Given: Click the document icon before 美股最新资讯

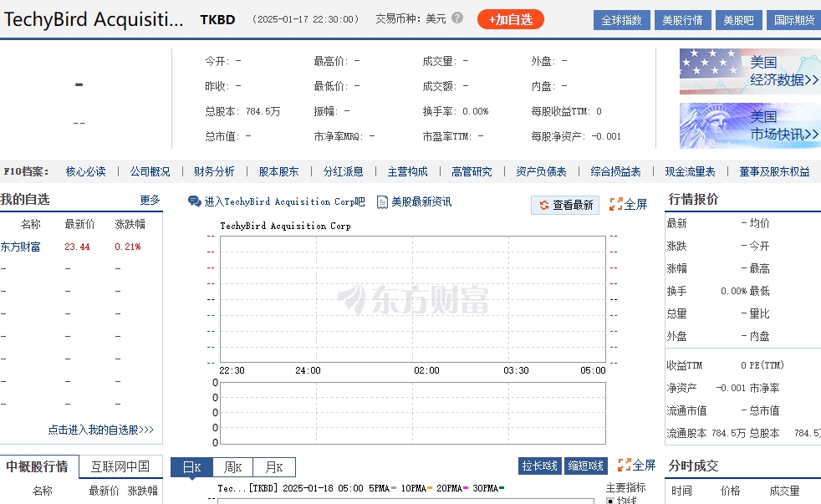Looking at the screenshot, I should (x=382, y=202).
